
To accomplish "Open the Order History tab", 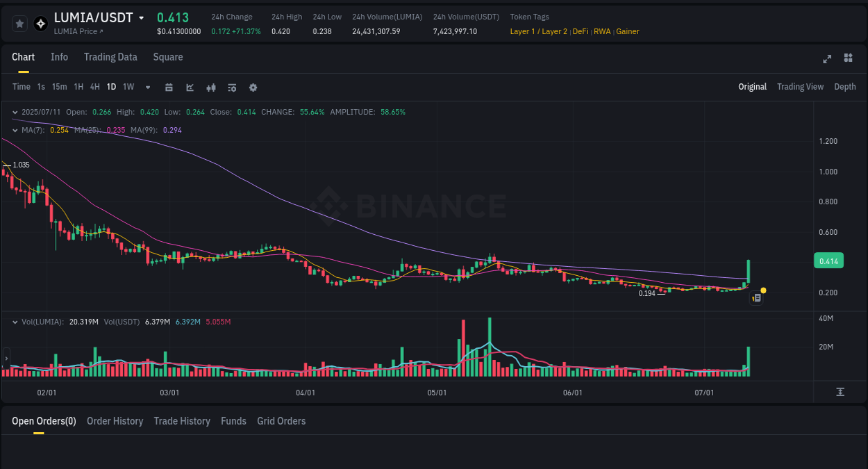I will (115, 421).
